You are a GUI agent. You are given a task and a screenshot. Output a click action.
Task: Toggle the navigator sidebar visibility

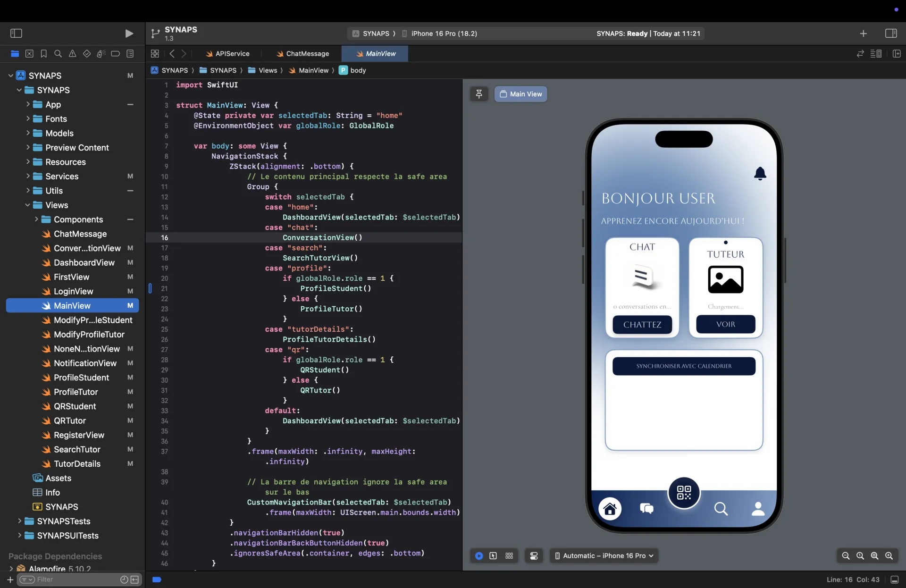16,33
